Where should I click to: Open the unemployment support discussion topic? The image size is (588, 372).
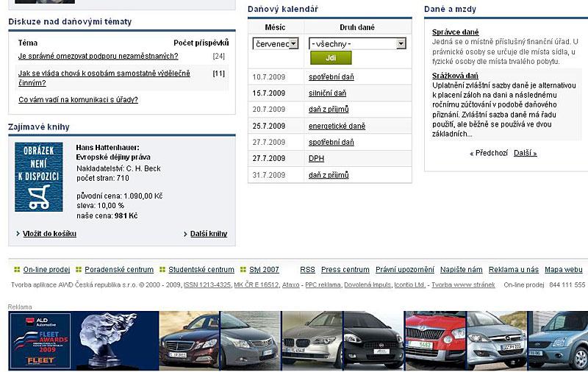click(98, 57)
